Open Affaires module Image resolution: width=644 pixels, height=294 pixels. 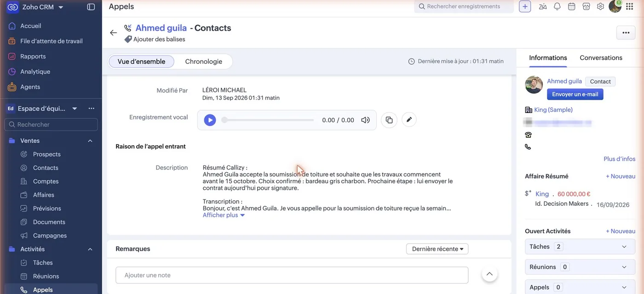43,195
